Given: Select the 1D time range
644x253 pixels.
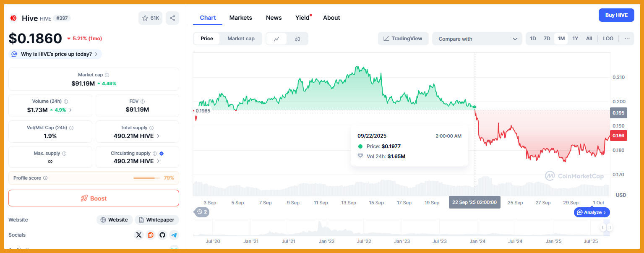Looking at the screenshot, I should click(533, 39).
